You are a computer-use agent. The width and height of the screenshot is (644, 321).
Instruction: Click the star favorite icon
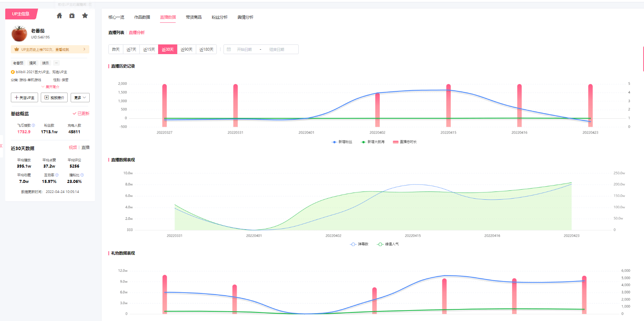[x=85, y=16]
